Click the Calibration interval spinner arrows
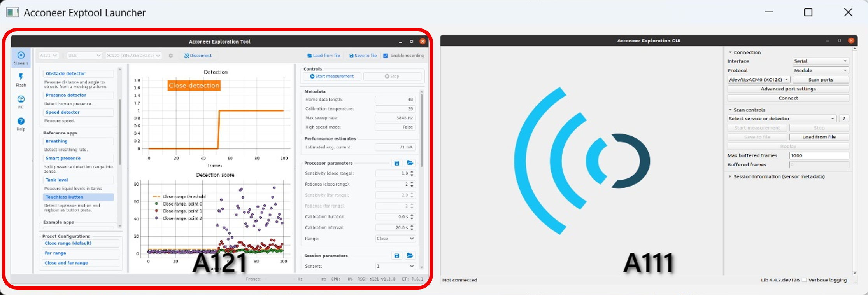The image size is (868, 295). (412, 228)
